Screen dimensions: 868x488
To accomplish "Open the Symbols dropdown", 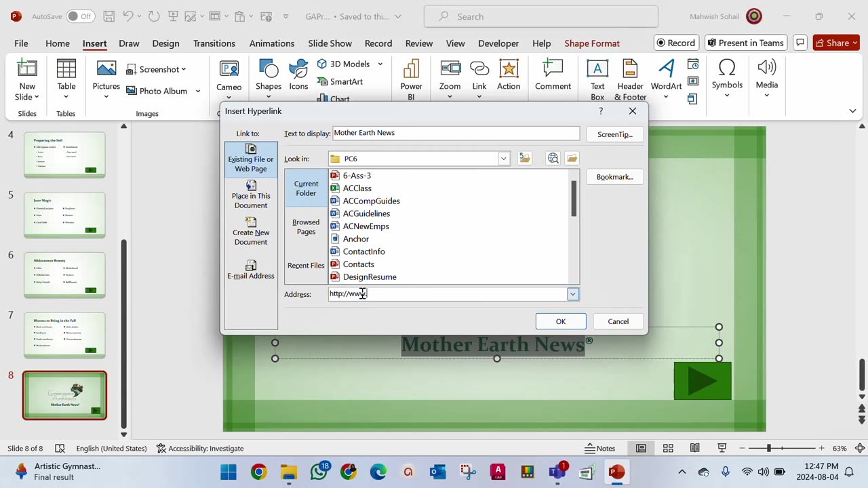I will [727, 79].
